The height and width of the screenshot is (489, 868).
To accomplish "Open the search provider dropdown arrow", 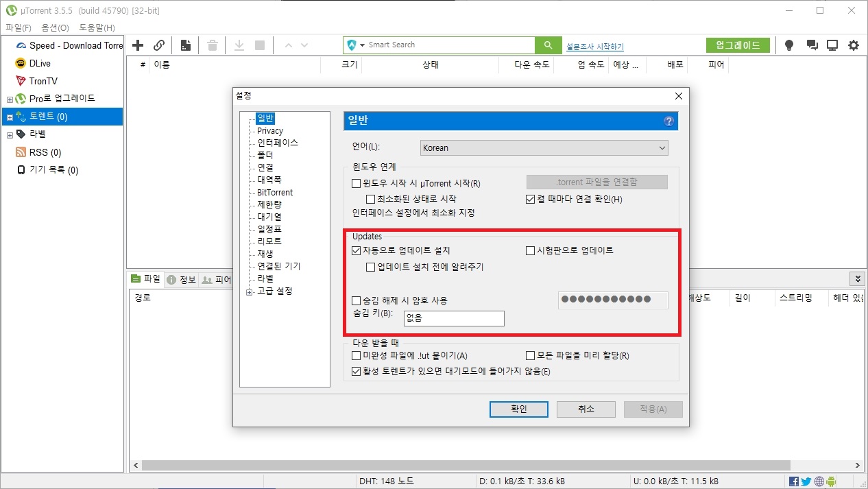I will click(x=363, y=45).
